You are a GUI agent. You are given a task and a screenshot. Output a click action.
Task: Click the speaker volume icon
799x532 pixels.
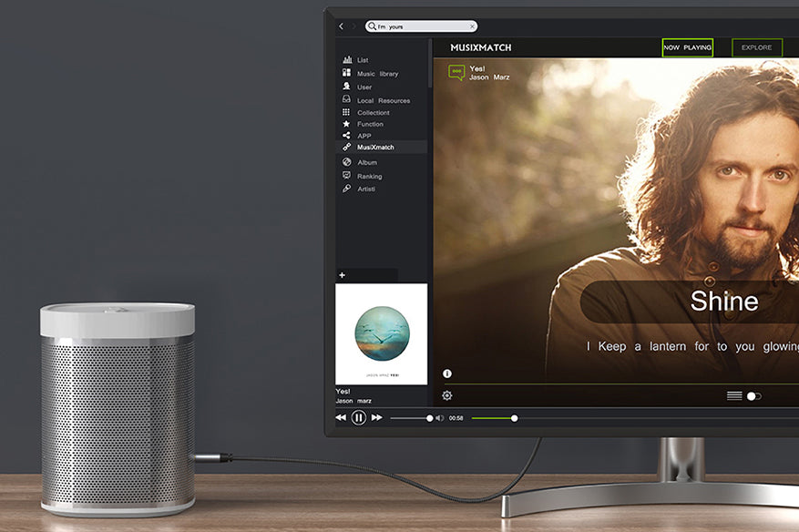coord(440,418)
